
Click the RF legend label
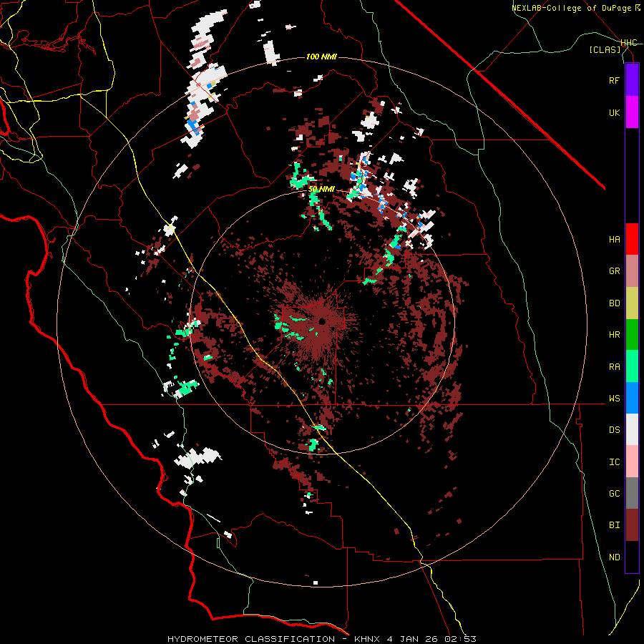click(614, 80)
